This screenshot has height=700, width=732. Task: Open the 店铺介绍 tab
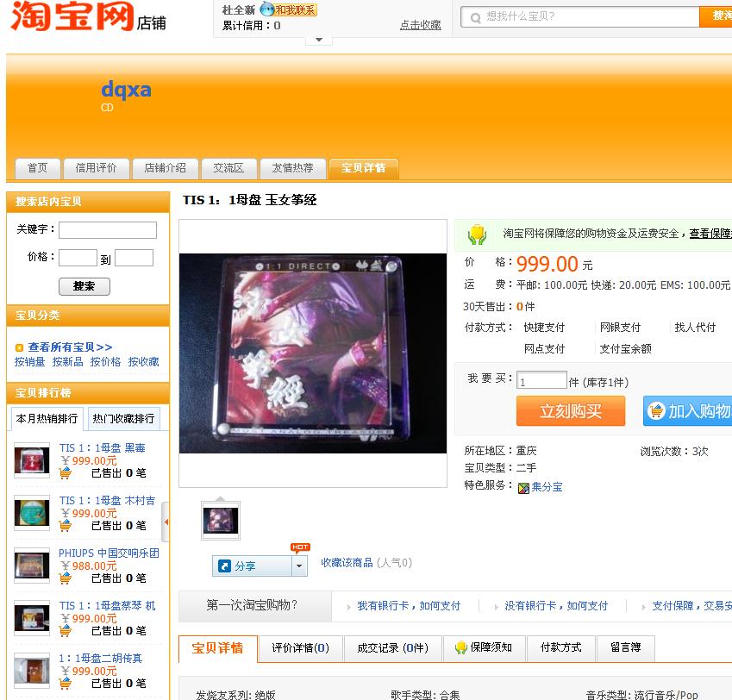click(166, 168)
